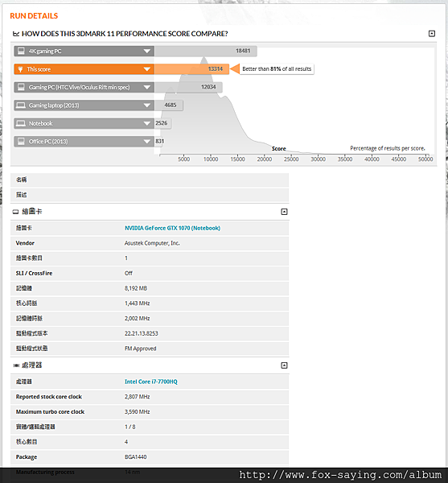
Task: Select the memory clock value 2,002 MHz
Action: click(137, 319)
